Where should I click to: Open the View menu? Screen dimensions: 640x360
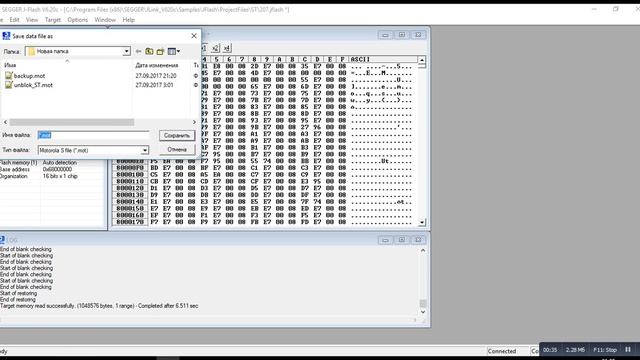(32, 20)
